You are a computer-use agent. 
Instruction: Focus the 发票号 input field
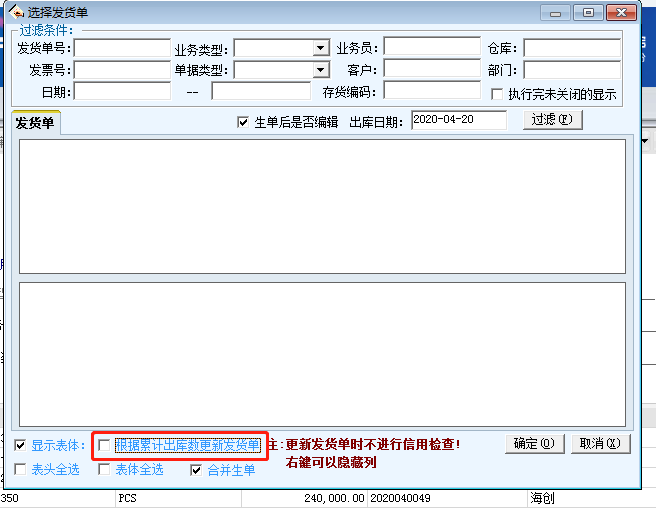click(x=122, y=70)
